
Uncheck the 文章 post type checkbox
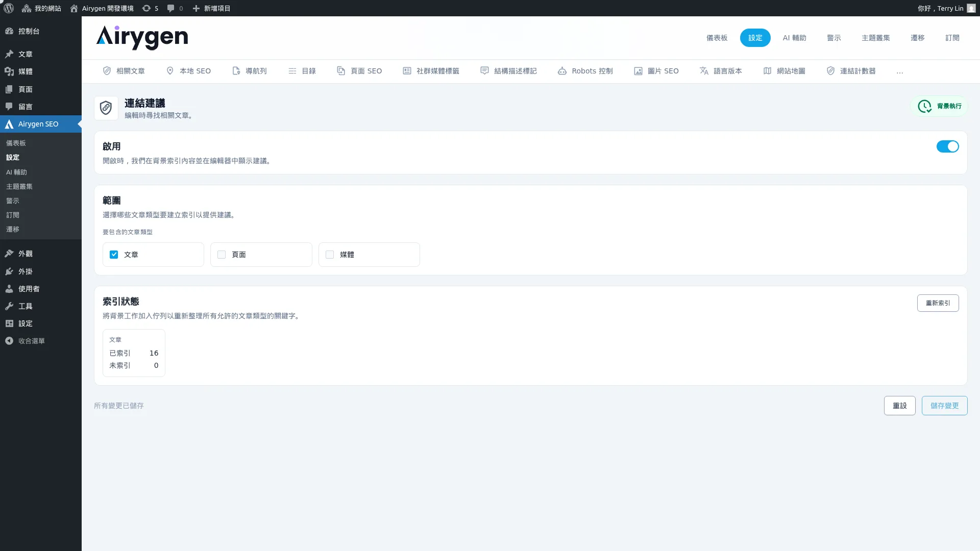[x=114, y=255]
